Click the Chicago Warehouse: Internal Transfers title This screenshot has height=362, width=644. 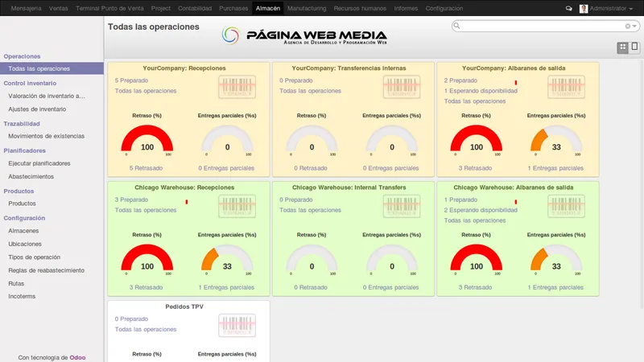pos(349,187)
